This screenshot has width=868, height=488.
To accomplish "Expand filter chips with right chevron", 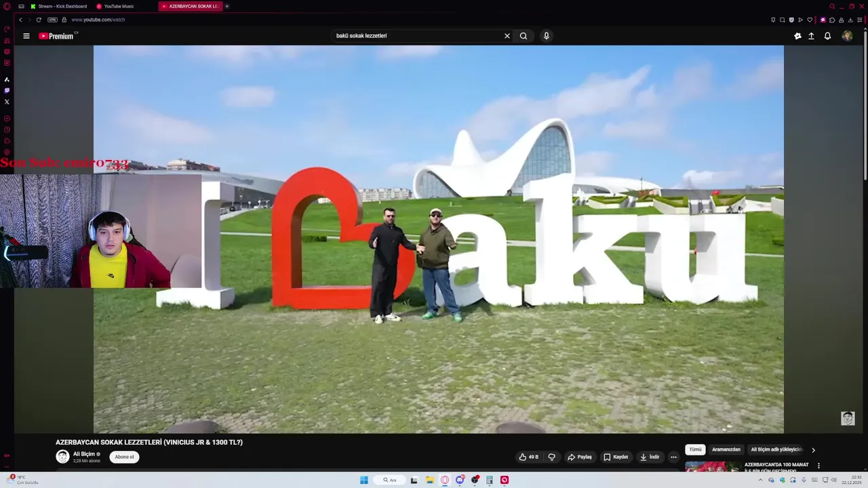I will click(814, 450).
